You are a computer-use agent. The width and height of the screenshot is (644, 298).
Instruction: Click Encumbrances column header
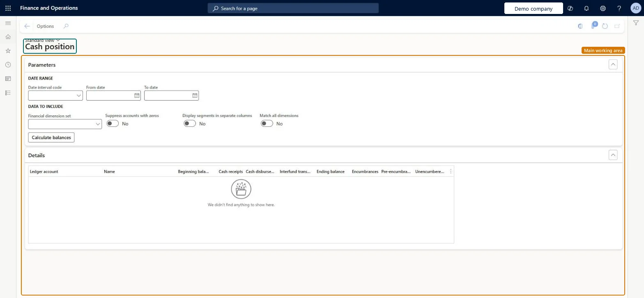tap(365, 172)
